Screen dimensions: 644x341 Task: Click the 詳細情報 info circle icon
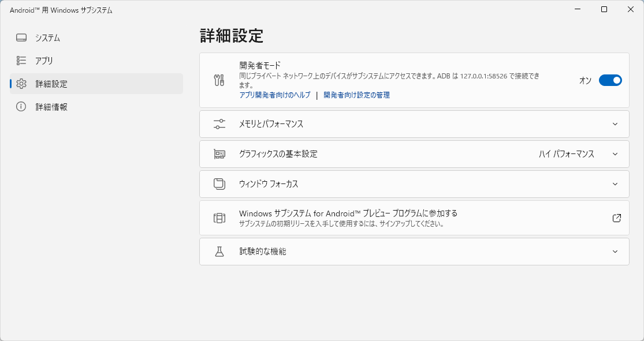coord(21,107)
